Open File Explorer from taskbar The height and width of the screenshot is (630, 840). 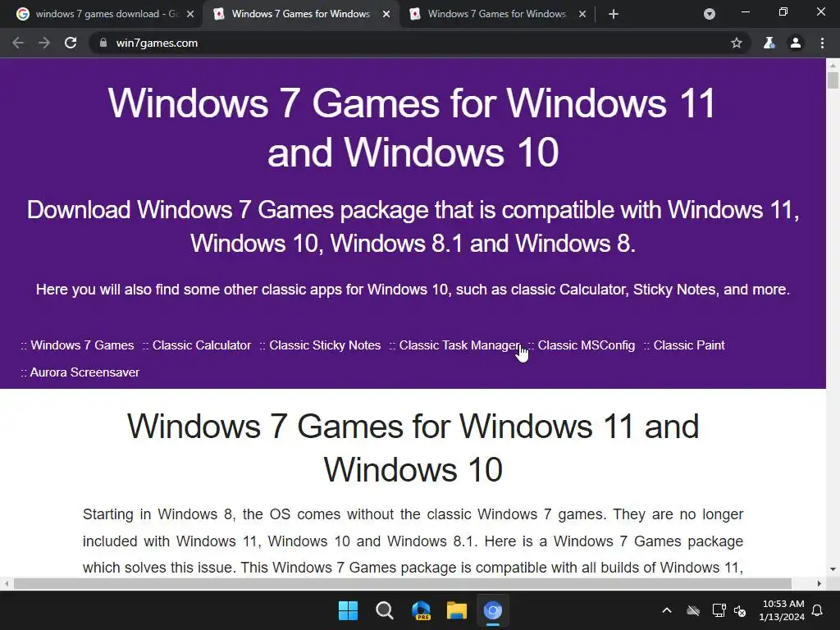457,610
